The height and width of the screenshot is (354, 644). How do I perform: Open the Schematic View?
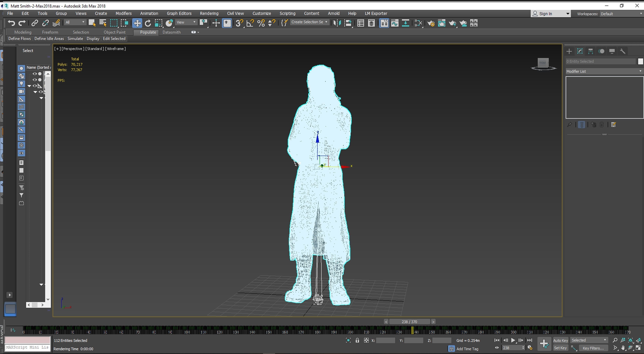click(x=405, y=23)
